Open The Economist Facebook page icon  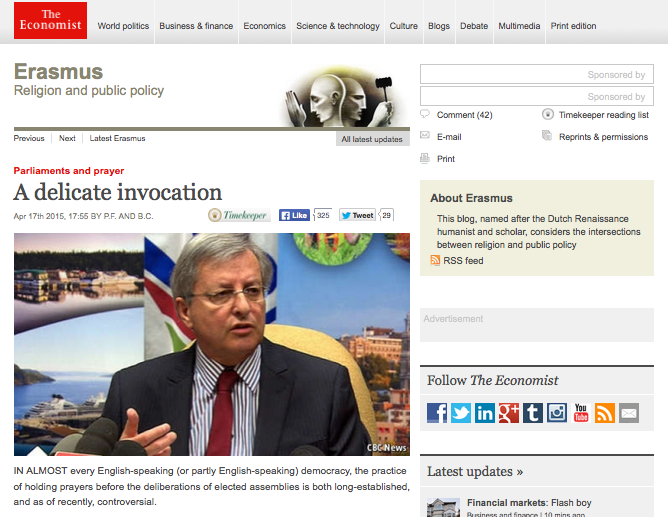coord(437,412)
